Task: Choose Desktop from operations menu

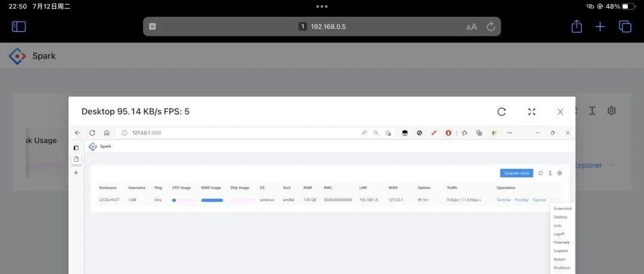Action: tap(562, 217)
